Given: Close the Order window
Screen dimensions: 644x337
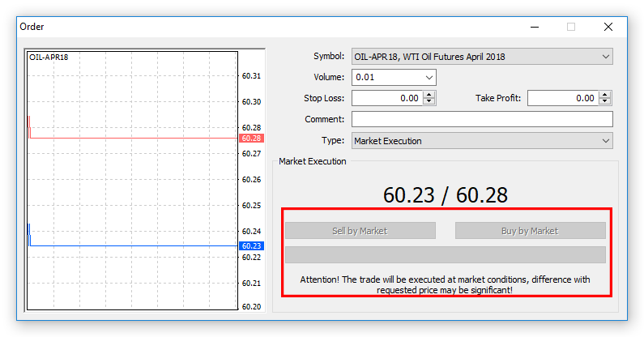Looking at the screenshot, I should [x=608, y=27].
